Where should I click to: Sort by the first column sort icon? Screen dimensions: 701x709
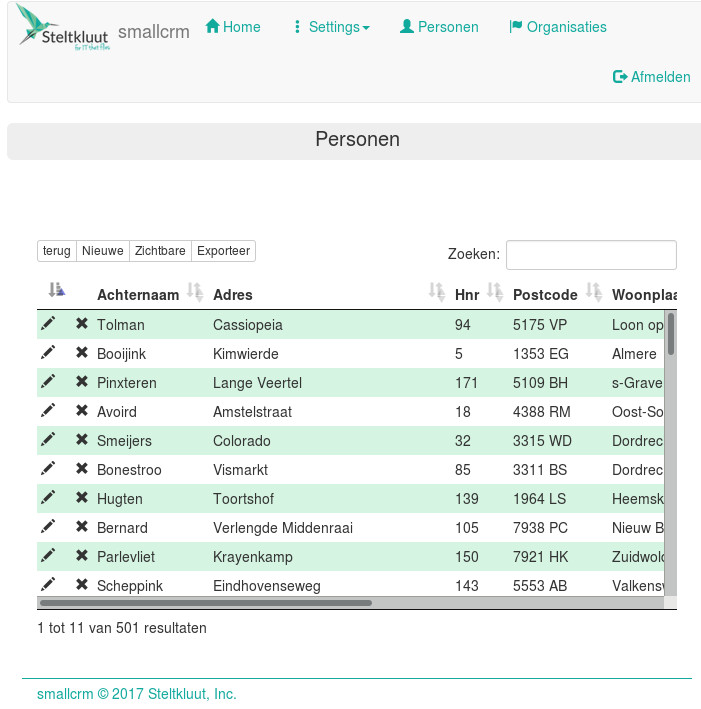click(x=57, y=289)
